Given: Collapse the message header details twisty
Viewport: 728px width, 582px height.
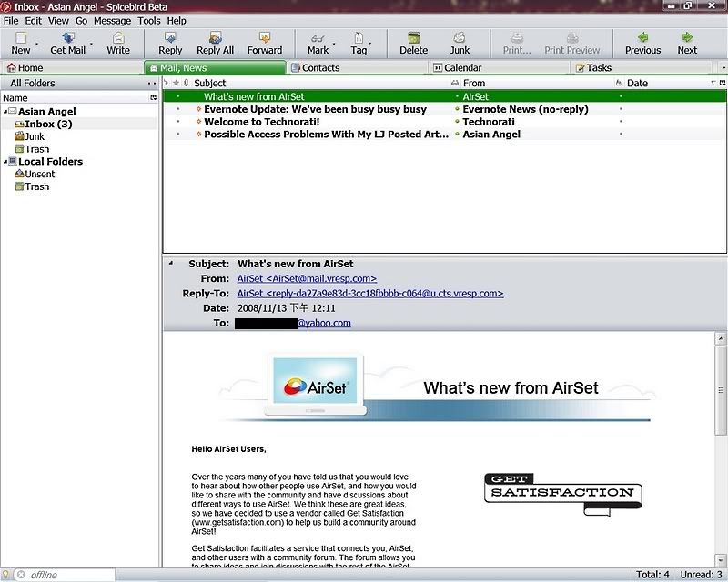Looking at the screenshot, I should (171, 263).
